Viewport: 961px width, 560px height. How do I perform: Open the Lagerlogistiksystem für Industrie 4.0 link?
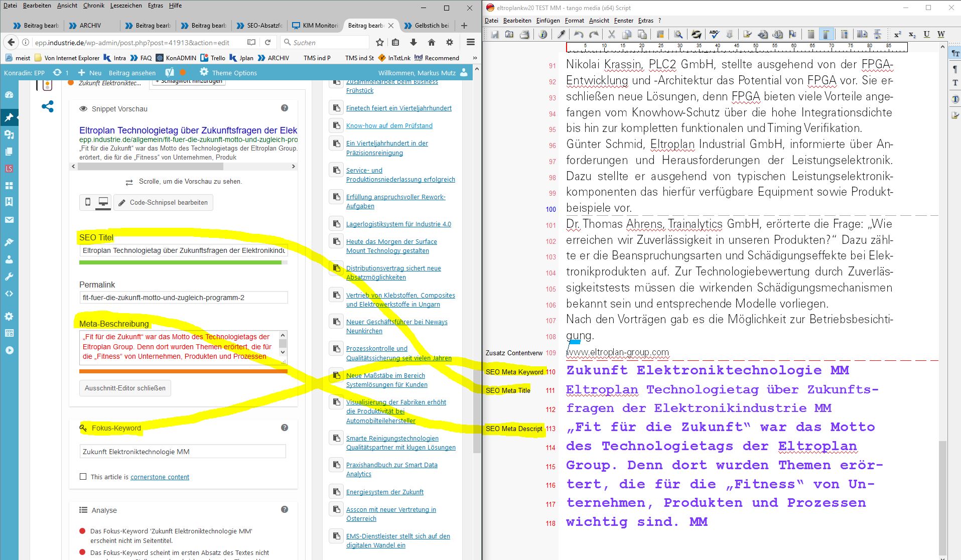click(398, 224)
